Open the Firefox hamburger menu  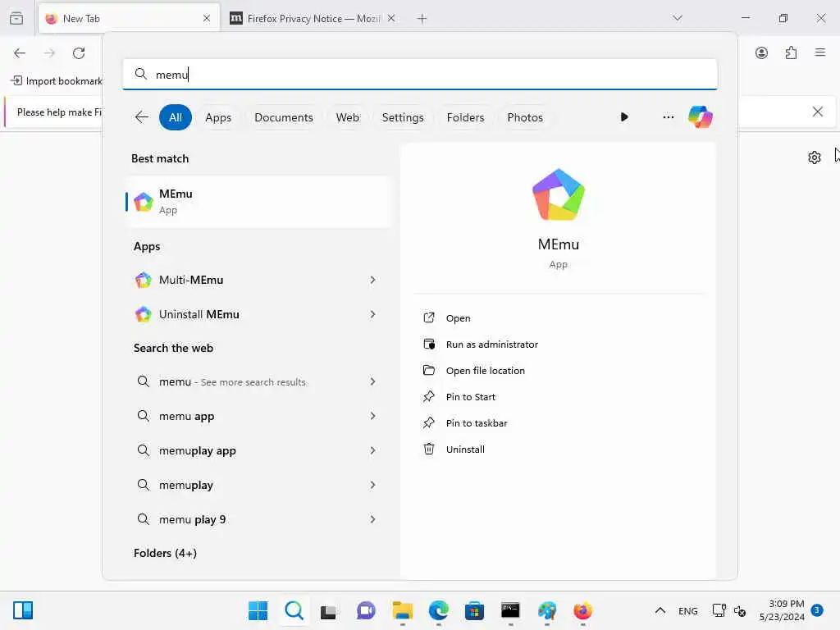point(820,52)
